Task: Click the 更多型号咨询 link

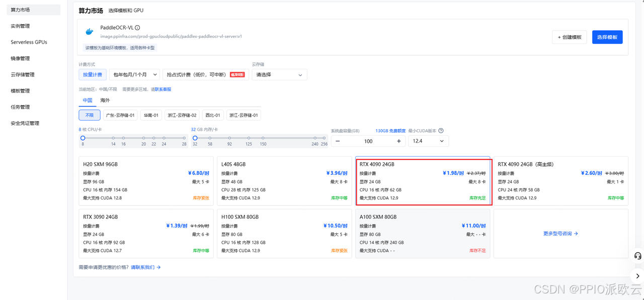Action: (560, 234)
